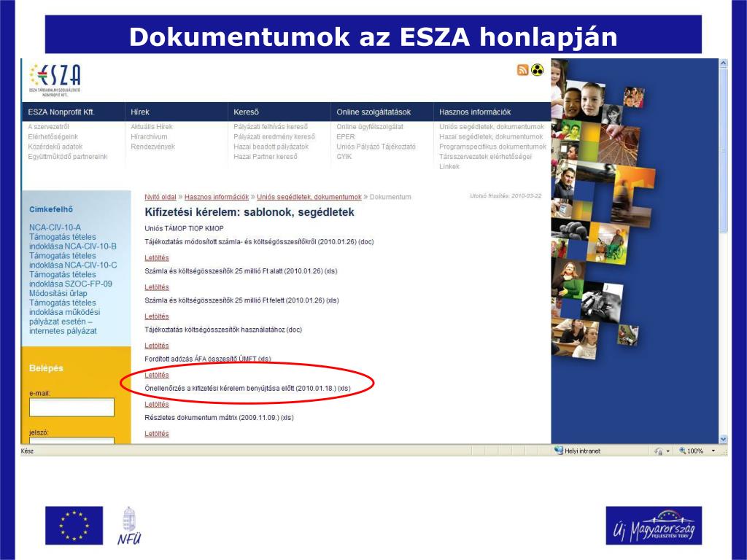Image resolution: width=747 pixels, height=560 pixels.
Task: Click the ESZA logo
Action: coord(55,80)
